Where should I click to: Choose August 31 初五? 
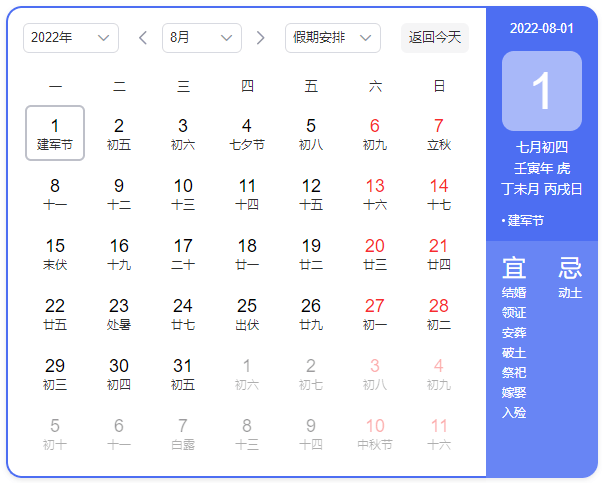pyautogui.click(x=183, y=373)
